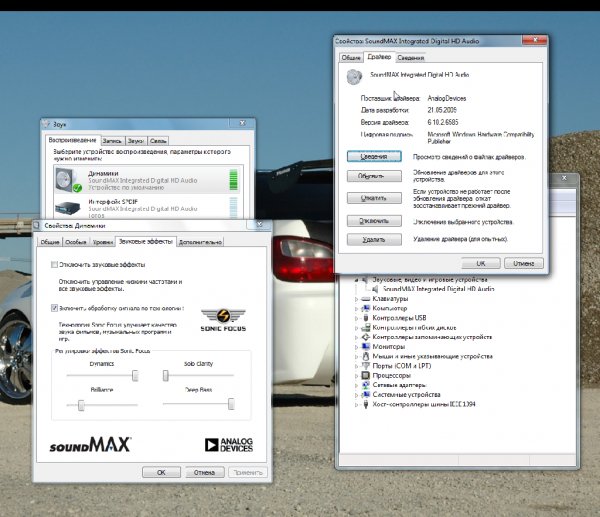Open the Общие tab in SoundMAX properties

coord(351,58)
